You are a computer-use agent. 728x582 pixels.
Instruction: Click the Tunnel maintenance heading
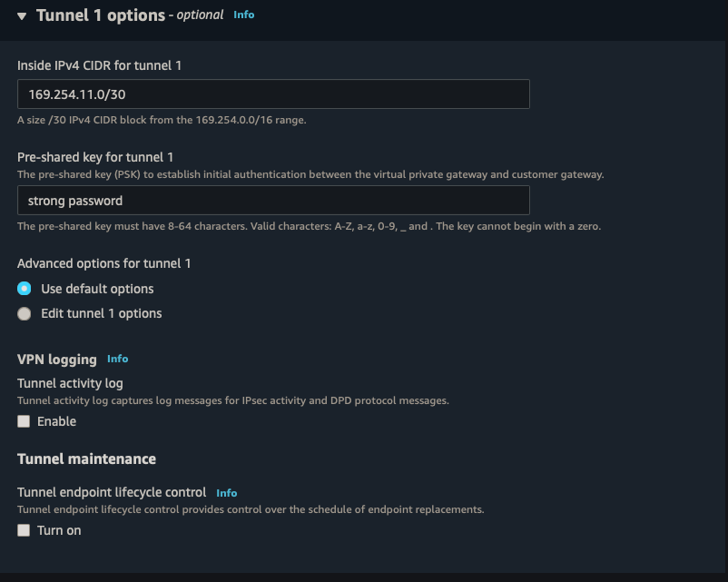point(85,459)
